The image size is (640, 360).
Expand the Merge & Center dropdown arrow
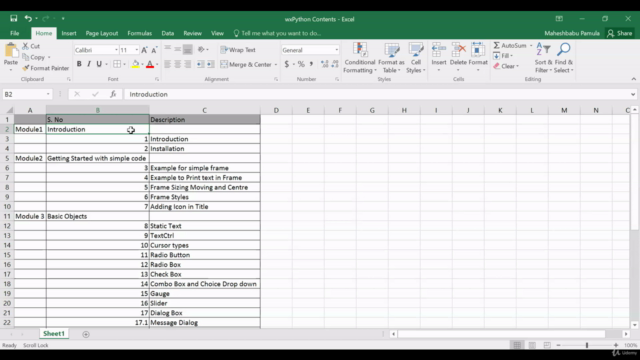click(276, 64)
